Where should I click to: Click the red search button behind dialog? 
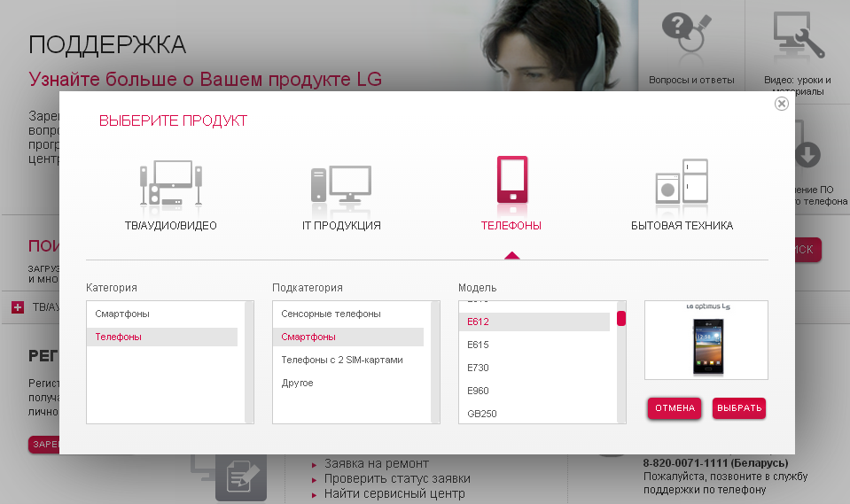coord(808,249)
